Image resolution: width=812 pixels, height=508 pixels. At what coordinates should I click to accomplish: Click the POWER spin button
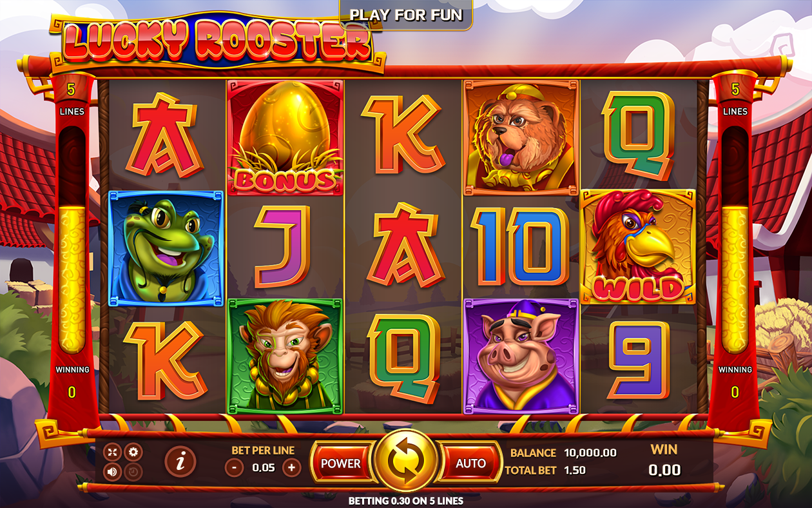342,463
